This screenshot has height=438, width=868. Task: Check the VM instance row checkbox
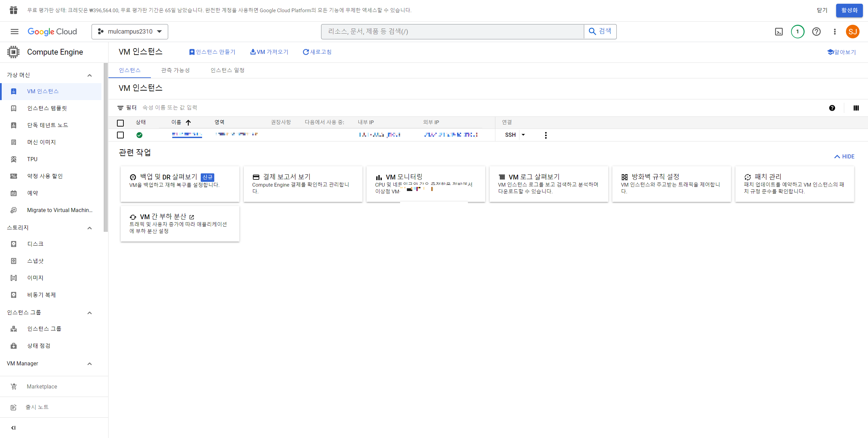[120, 135]
